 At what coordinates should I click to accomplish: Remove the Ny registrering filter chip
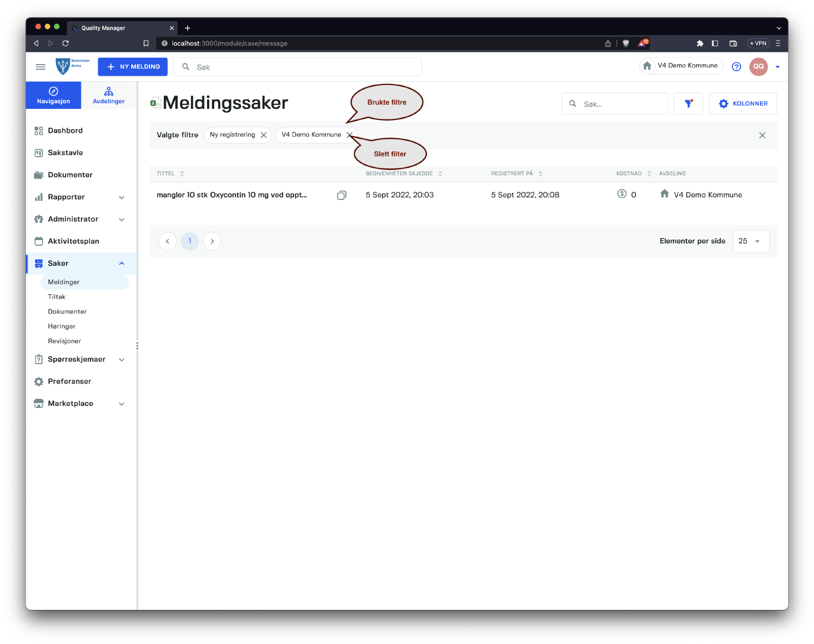click(264, 135)
